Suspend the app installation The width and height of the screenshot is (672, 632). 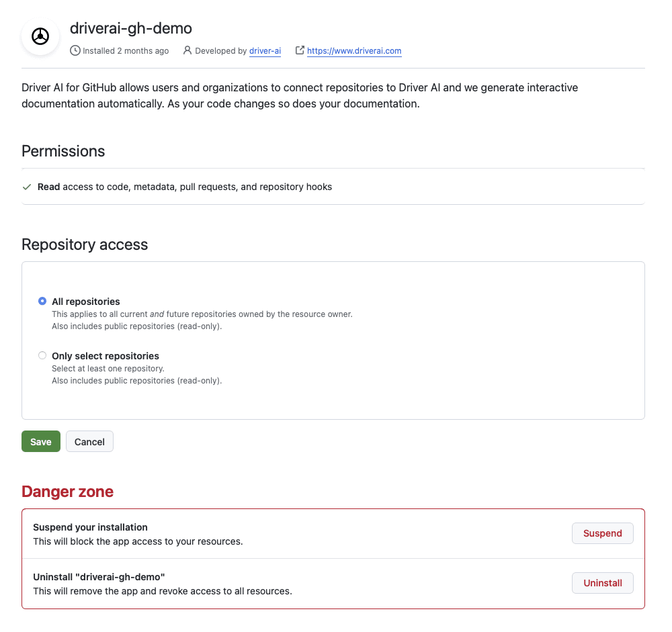click(x=602, y=533)
